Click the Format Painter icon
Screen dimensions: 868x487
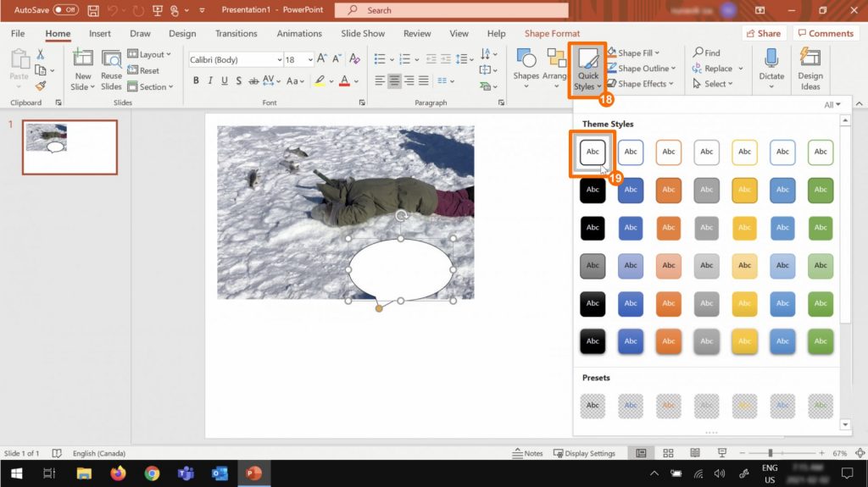[41, 86]
